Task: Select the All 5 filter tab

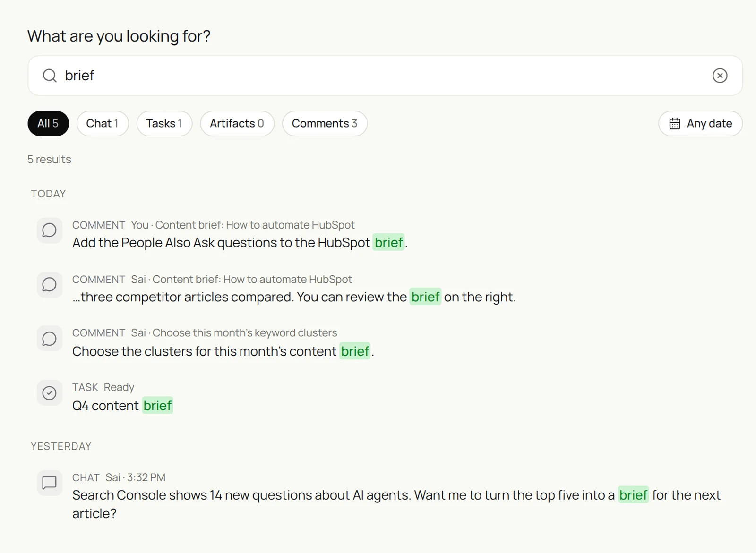Action: 48,124
